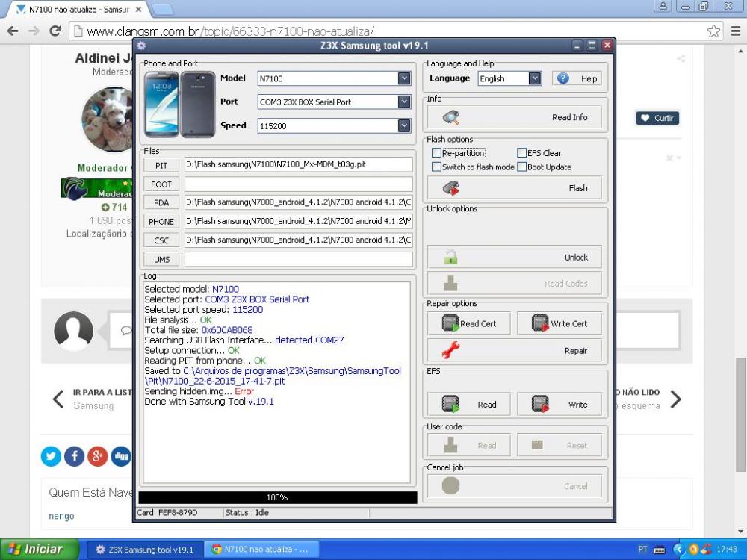Click the Twitter share icon on the page
This screenshot has width=747, height=560.
pyautogui.click(x=51, y=456)
